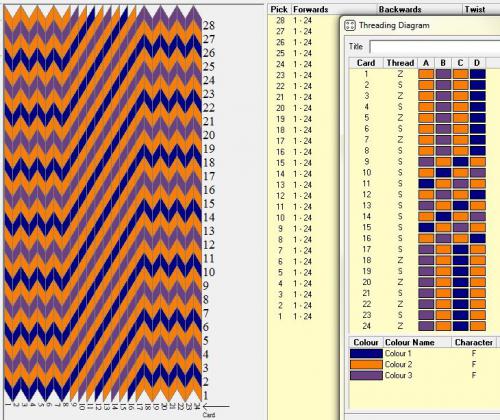Toggle thread direction S for card 9
Screen dimensions: 500x420
400,162
